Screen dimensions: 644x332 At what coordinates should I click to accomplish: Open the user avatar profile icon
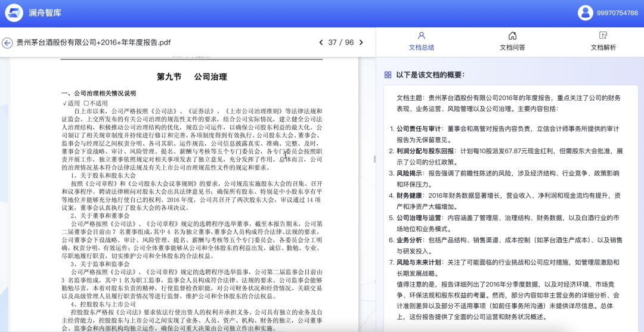[x=586, y=13]
